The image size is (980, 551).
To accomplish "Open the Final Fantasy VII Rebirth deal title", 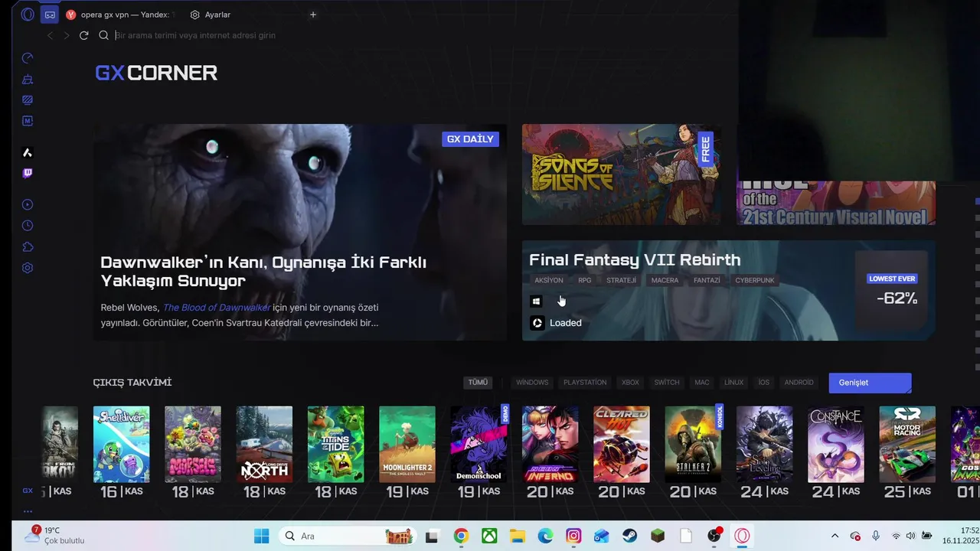I will point(635,260).
